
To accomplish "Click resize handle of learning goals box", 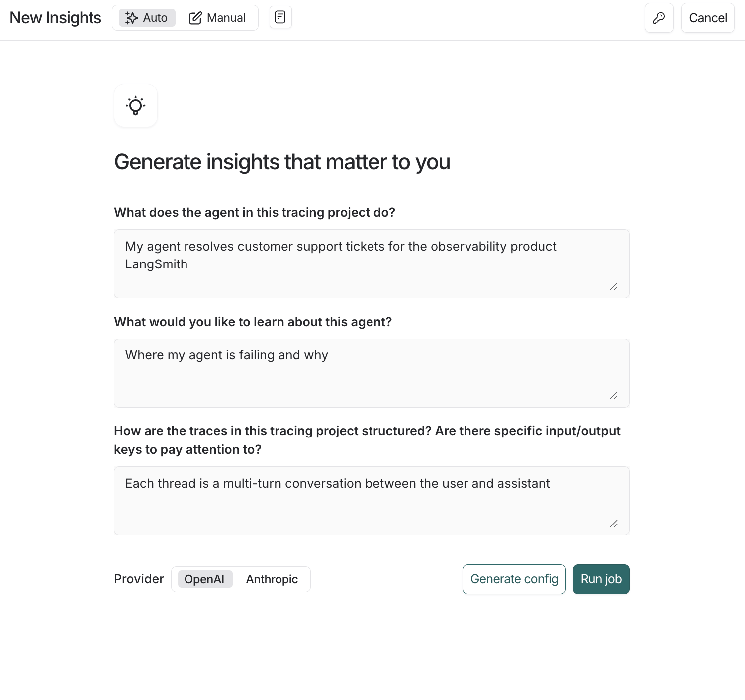I will coord(614,396).
